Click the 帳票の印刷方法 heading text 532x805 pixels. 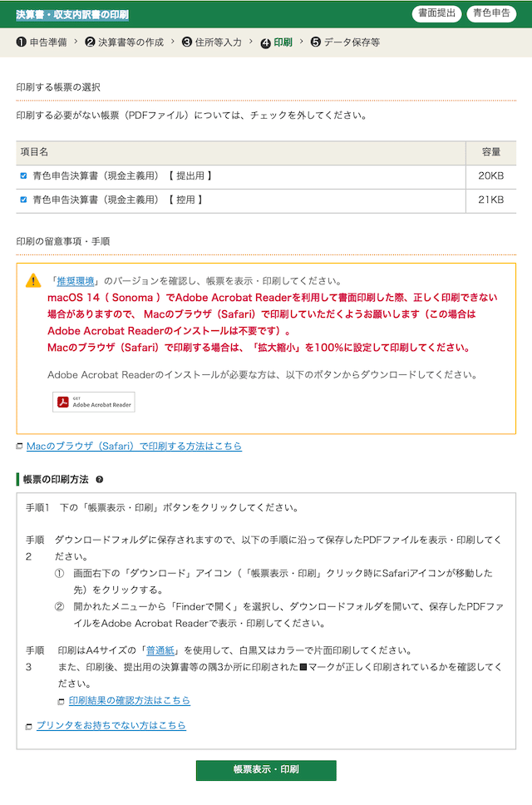coord(56,480)
